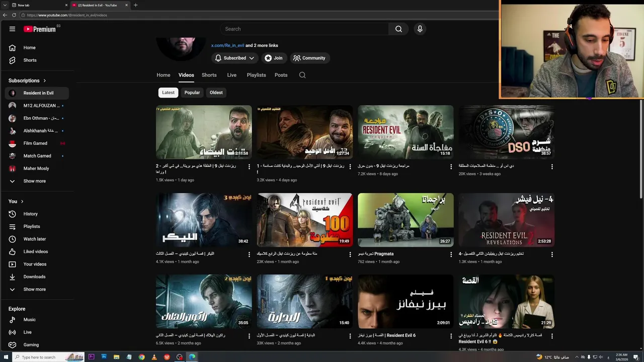Open options menu for DSO video

pyautogui.click(x=552, y=166)
